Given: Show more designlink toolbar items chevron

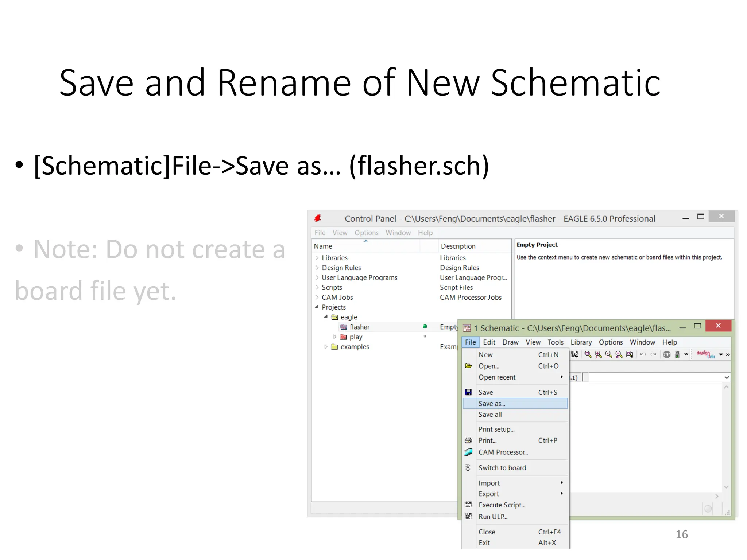Looking at the screenshot, I should 728,354.
